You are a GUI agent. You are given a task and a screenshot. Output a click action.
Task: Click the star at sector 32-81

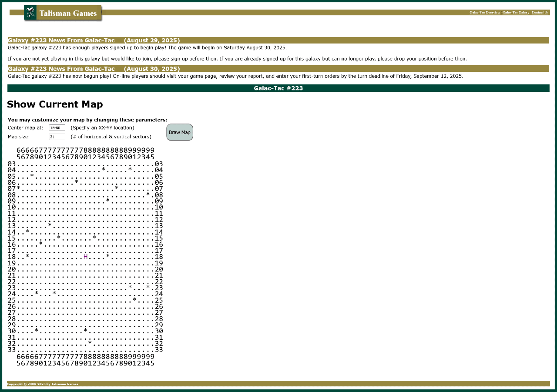tap(90, 344)
